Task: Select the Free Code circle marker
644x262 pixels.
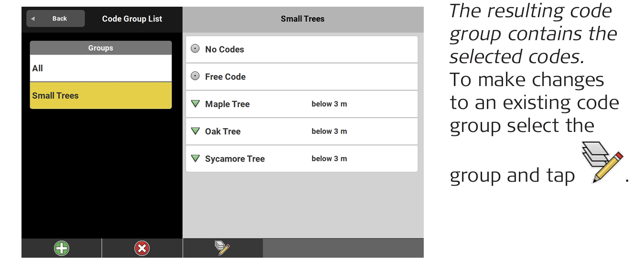Action: [x=195, y=76]
